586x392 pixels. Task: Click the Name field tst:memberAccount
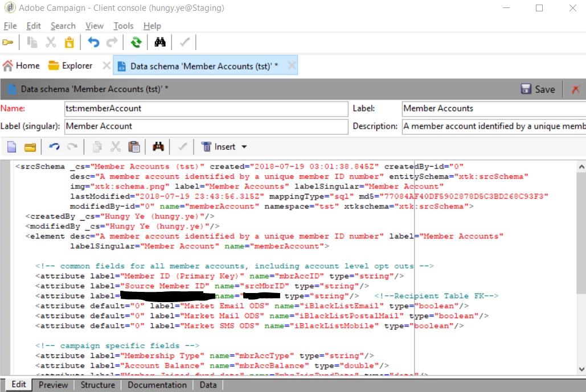[206, 109]
